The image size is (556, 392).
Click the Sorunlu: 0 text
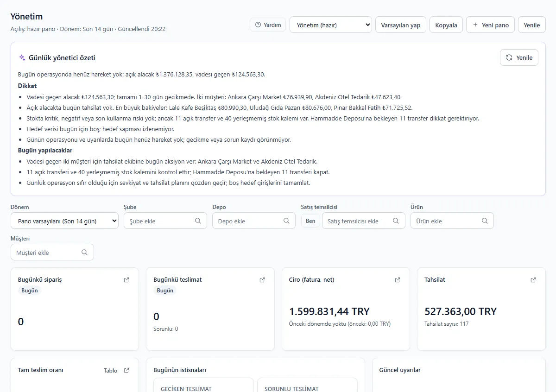point(166,329)
